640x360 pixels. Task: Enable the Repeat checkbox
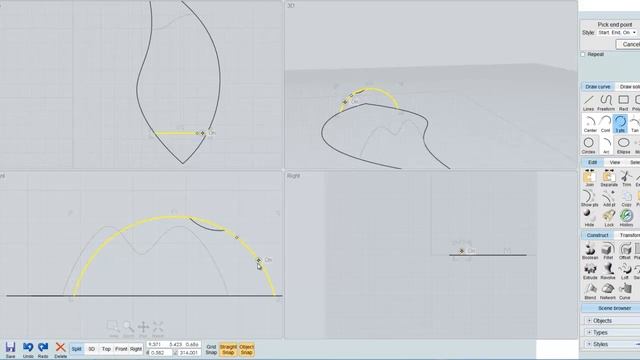583,54
